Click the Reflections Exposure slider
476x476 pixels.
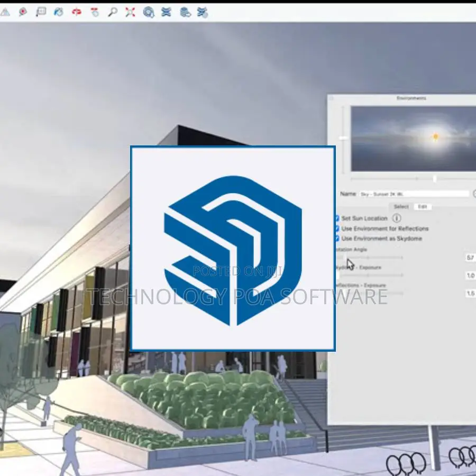point(369,293)
